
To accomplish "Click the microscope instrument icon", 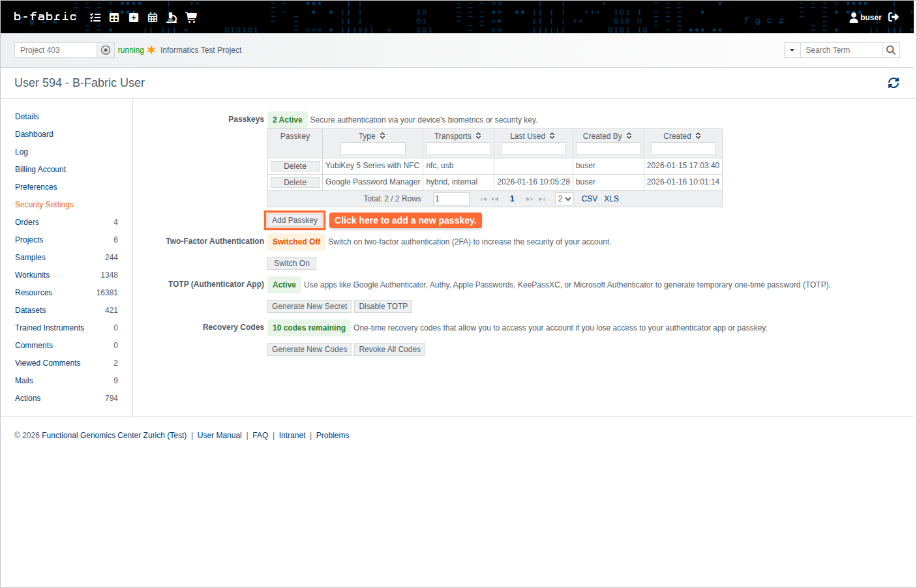I will [x=172, y=18].
